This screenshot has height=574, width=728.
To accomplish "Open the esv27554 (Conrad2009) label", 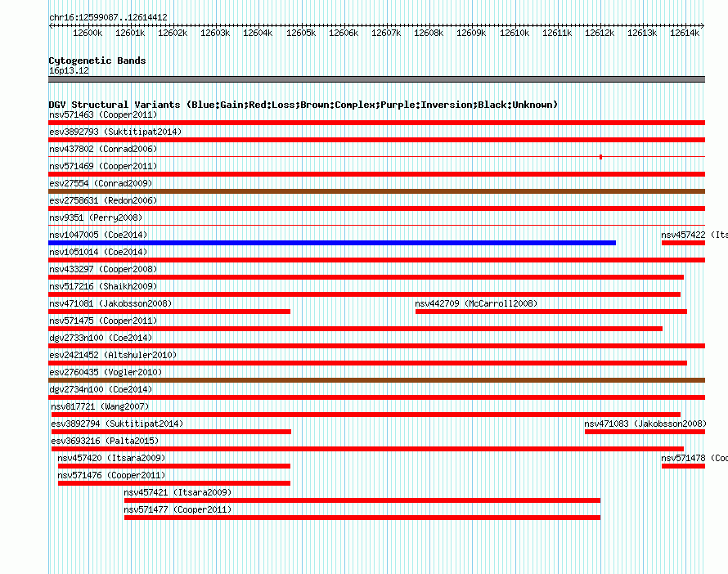I will [x=101, y=183].
